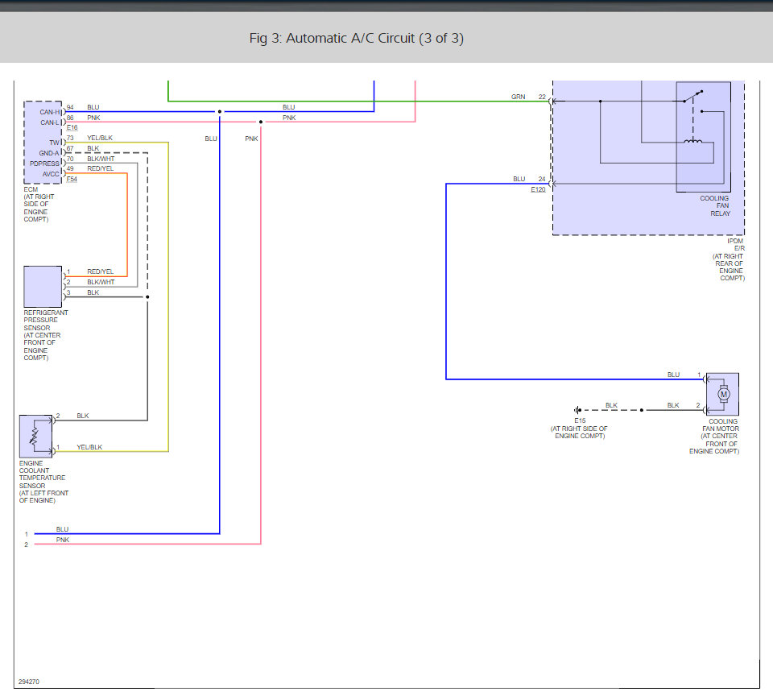The height and width of the screenshot is (700, 773).
Task: Click the junction dot on blue CAN wire
Action: 219,112
